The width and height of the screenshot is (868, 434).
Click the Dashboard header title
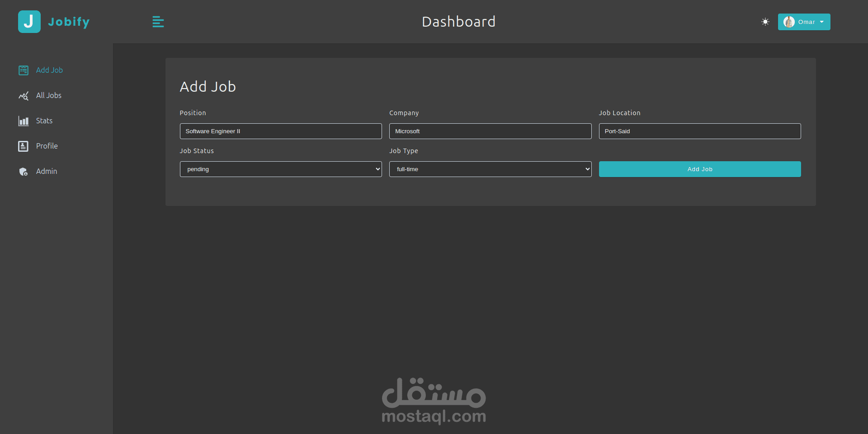pyautogui.click(x=459, y=22)
